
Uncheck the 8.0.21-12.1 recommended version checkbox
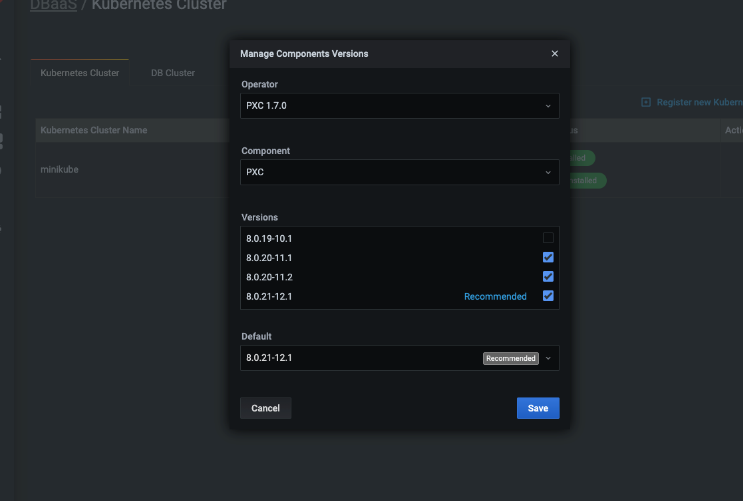[x=548, y=296]
